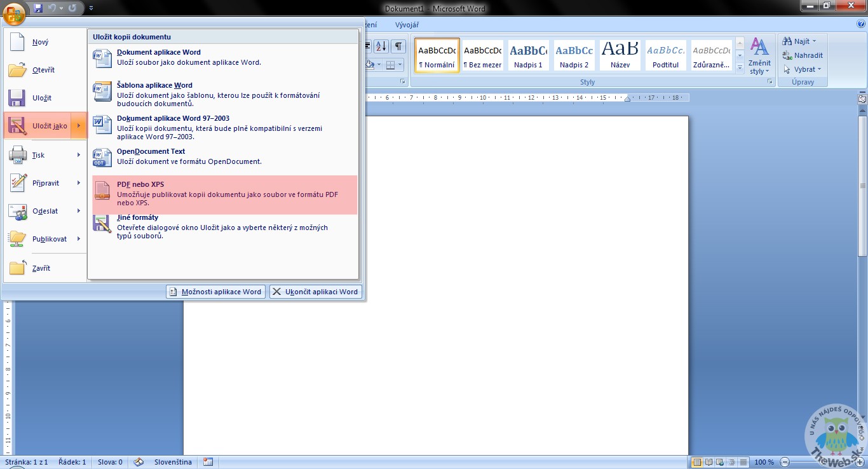Save as Dokument aplikace Word
Image resolution: width=868 pixels, height=469 pixels.
[x=224, y=60]
